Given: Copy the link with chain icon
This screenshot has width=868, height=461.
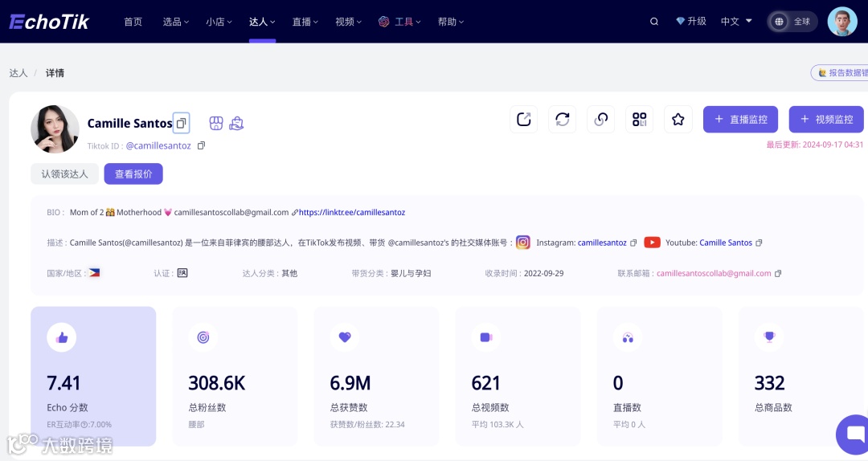Looking at the screenshot, I should (x=600, y=119).
